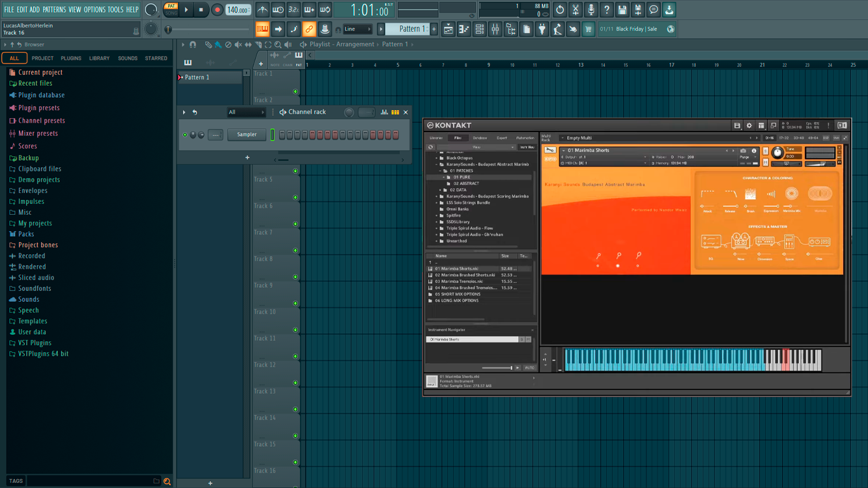868x488 pixels.
Task: Show the Channel rack via toolbar icon
Action: tap(480, 29)
